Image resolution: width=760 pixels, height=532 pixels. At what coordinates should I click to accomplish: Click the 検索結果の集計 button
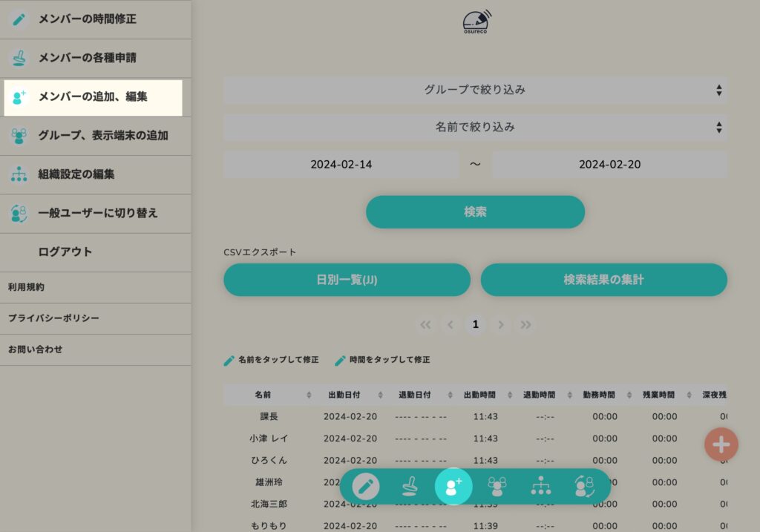click(x=603, y=280)
